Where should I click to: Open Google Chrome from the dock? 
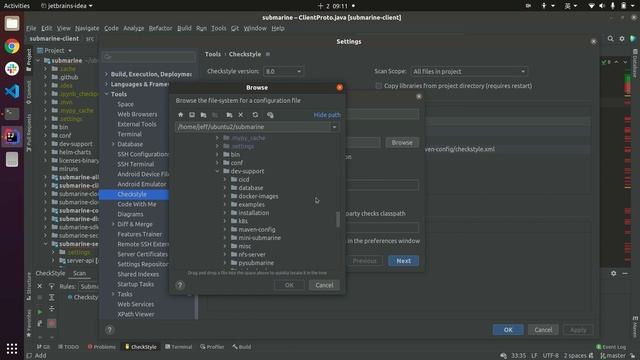12,46
